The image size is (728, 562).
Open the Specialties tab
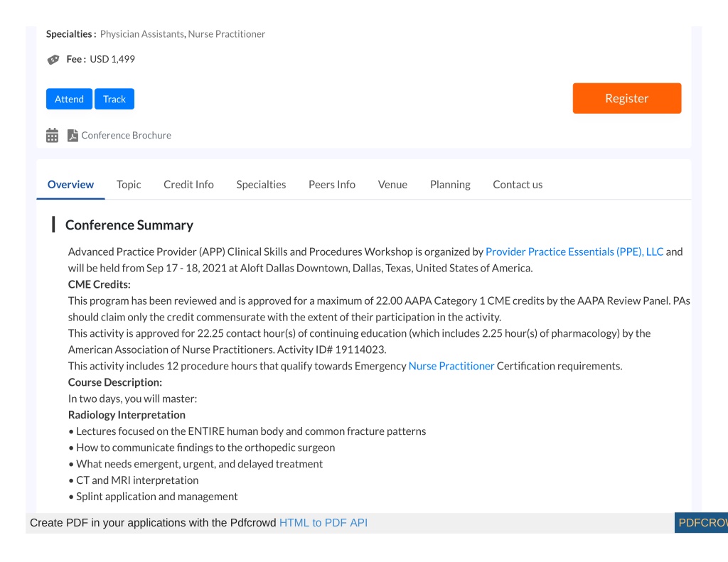click(261, 184)
